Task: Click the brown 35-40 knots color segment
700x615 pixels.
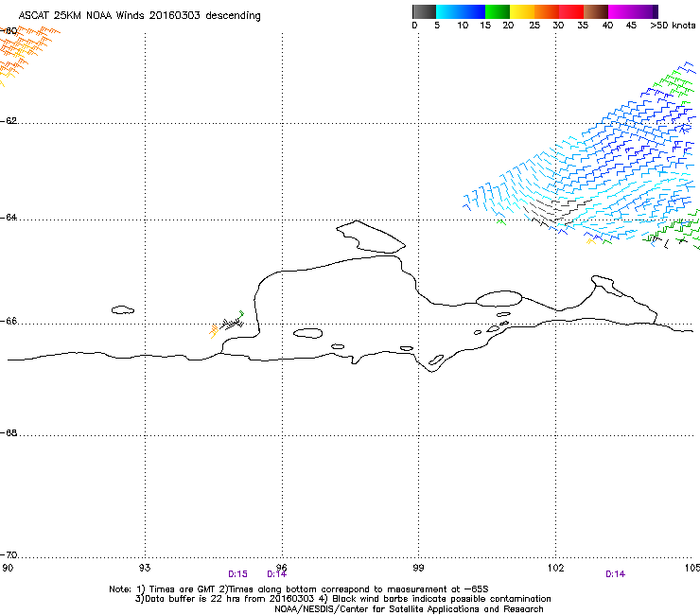Action: pos(596,11)
